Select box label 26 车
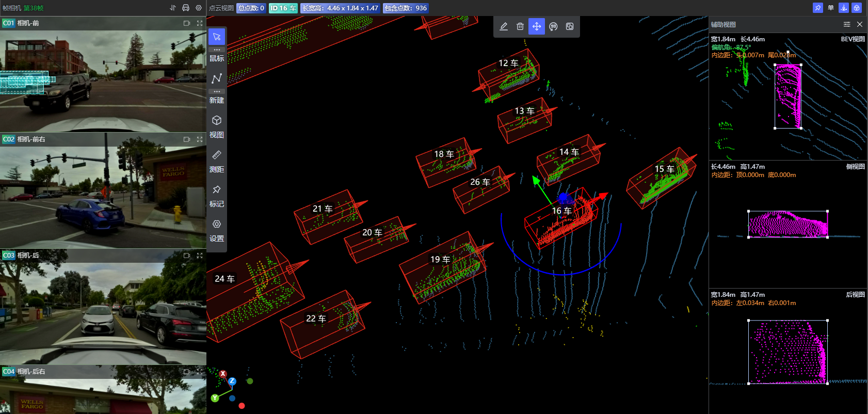 [480, 182]
